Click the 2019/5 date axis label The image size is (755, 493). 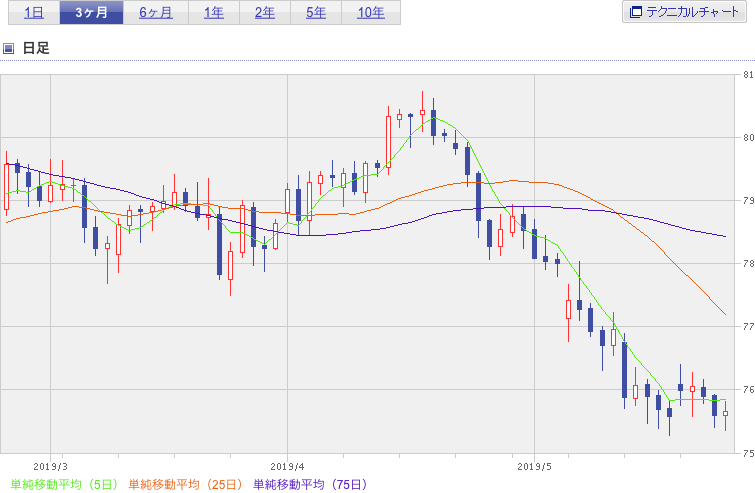point(534,467)
